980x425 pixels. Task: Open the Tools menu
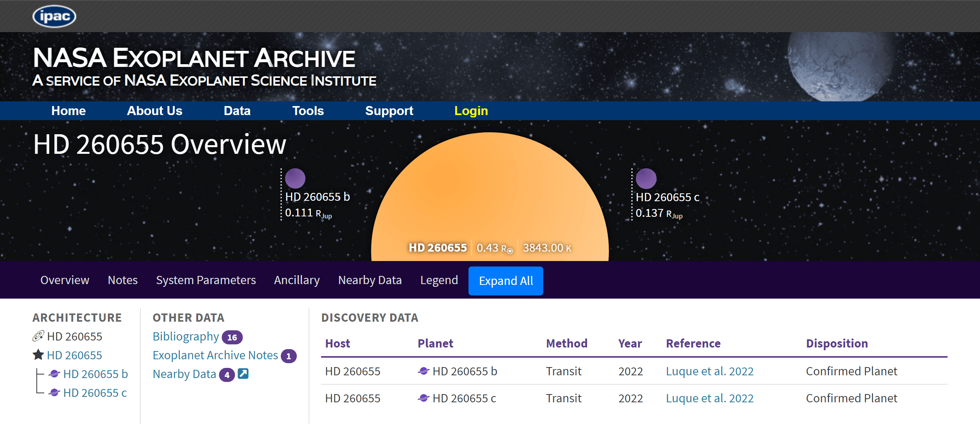308,111
